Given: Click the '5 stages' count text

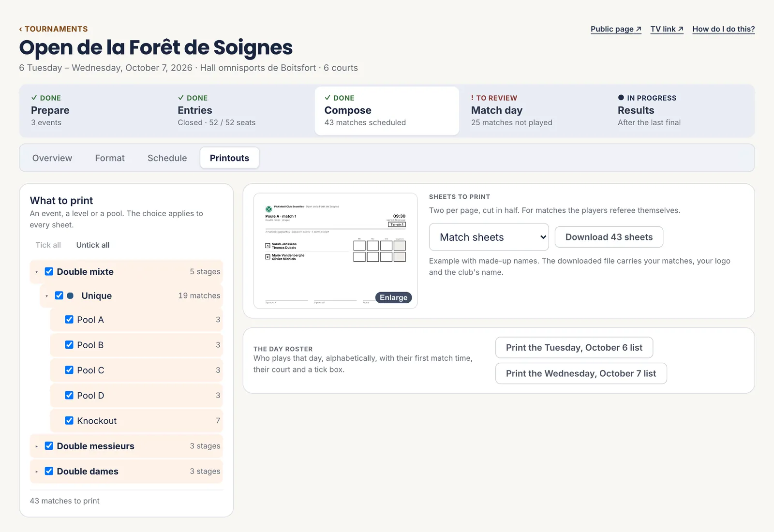Looking at the screenshot, I should point(205,272).
